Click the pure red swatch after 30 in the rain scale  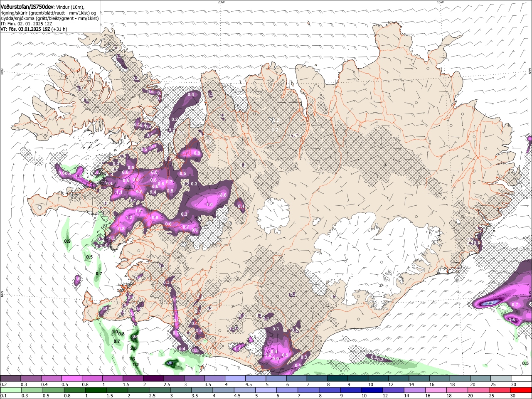(x=520, y=390)
